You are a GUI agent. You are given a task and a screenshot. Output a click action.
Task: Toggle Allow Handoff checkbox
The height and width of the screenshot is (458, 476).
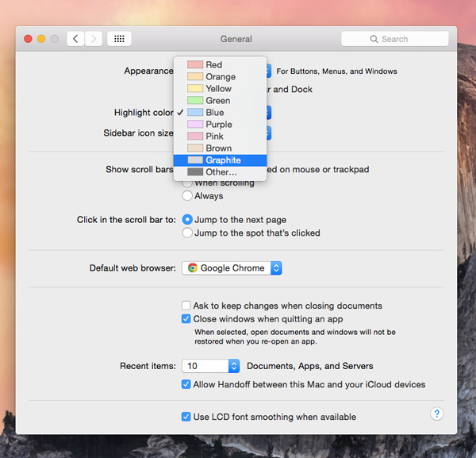[186, 384]
